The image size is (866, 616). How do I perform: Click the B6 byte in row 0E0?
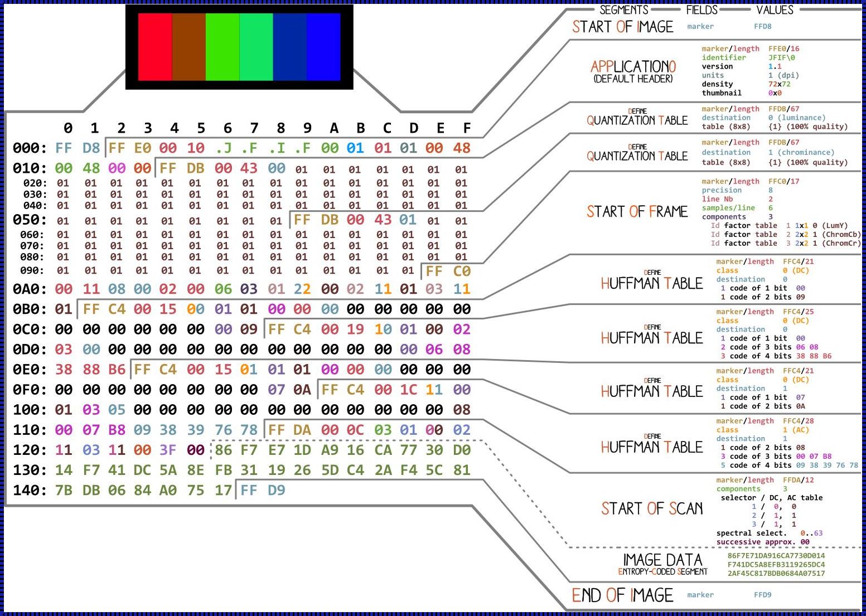117,370
